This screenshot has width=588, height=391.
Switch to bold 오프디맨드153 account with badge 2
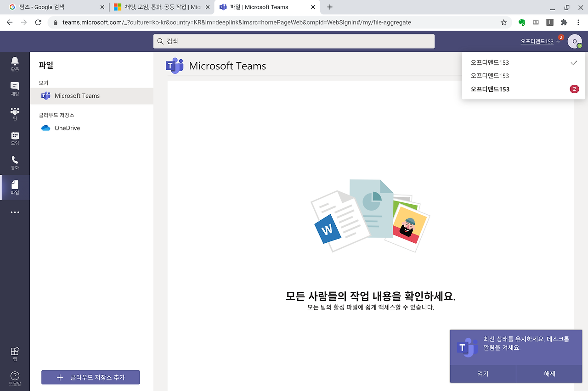click(x=524, y=89)
